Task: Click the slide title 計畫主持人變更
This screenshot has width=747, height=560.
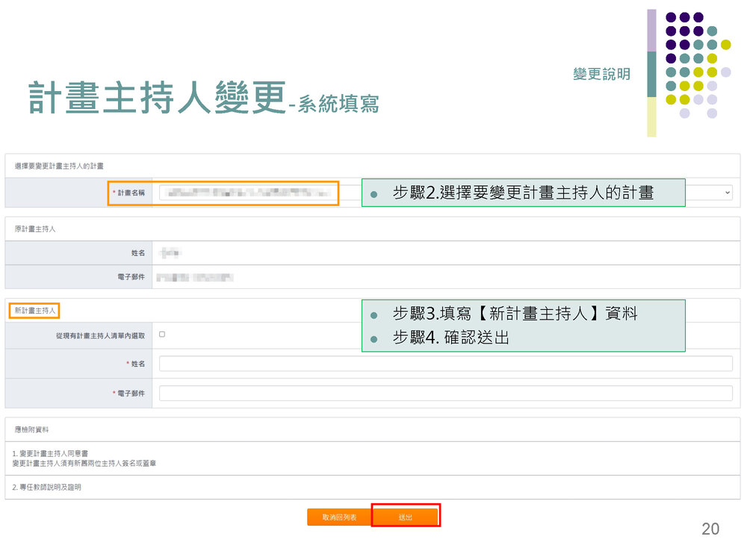Action: pyautogui.click(x=157, y=99)
